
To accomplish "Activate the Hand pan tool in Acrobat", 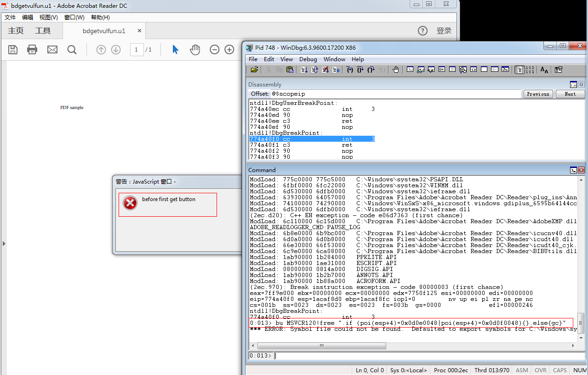I will (x=195, y=50).
